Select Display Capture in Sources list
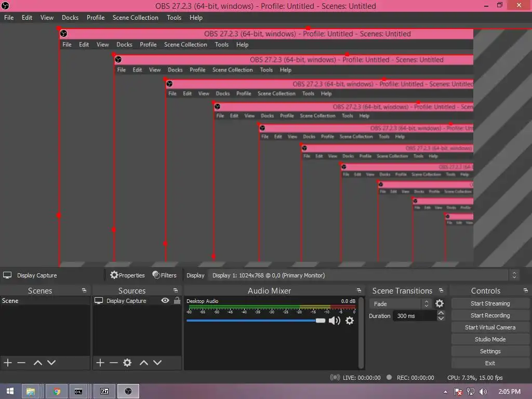Screen dimensions: 532x399 coord(126,301)
